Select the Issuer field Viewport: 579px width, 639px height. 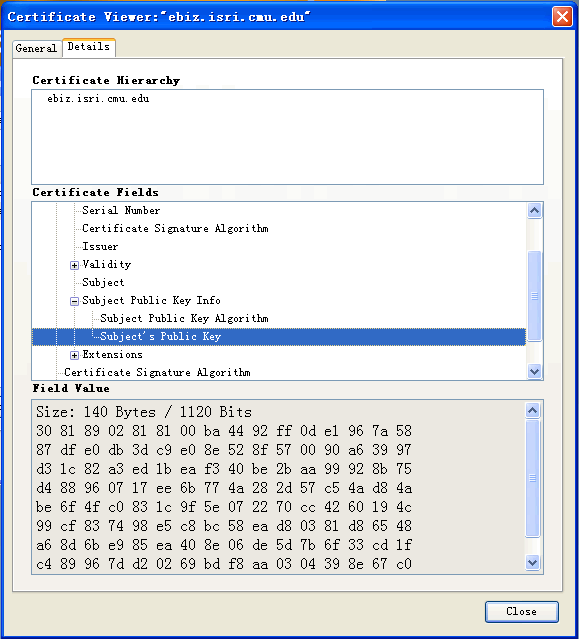100,247
